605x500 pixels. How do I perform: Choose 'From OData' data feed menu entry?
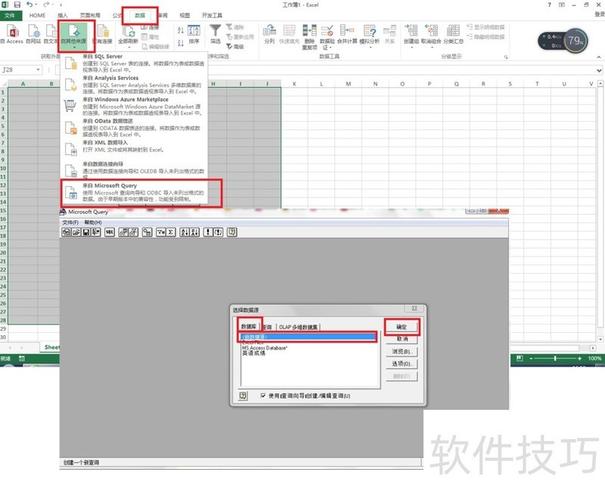coord(134,128)
